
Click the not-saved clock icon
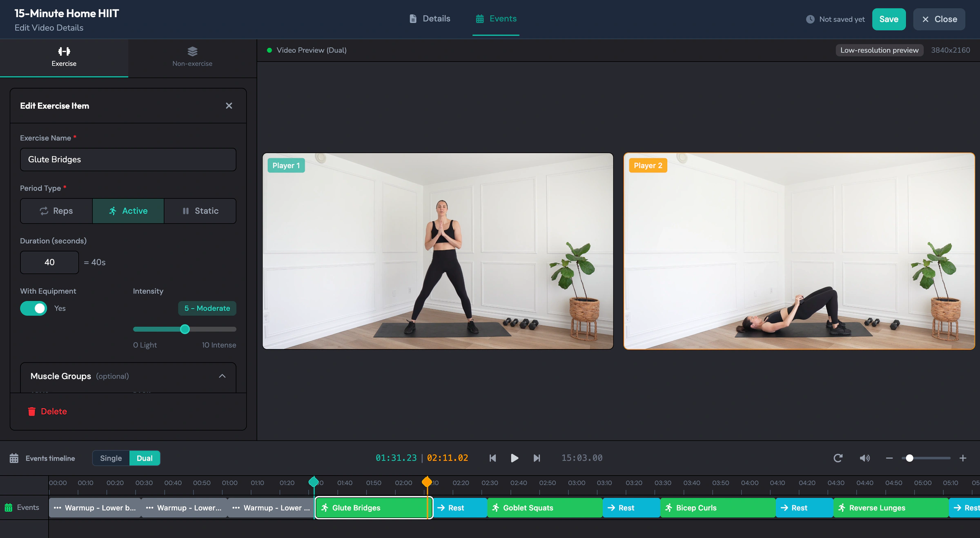[810, 19]
